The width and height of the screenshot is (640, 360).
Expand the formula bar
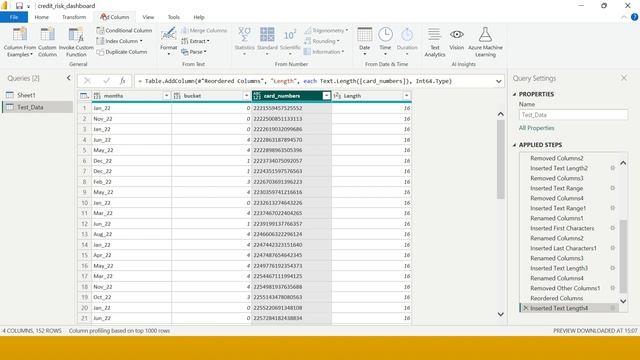[498, 81]
